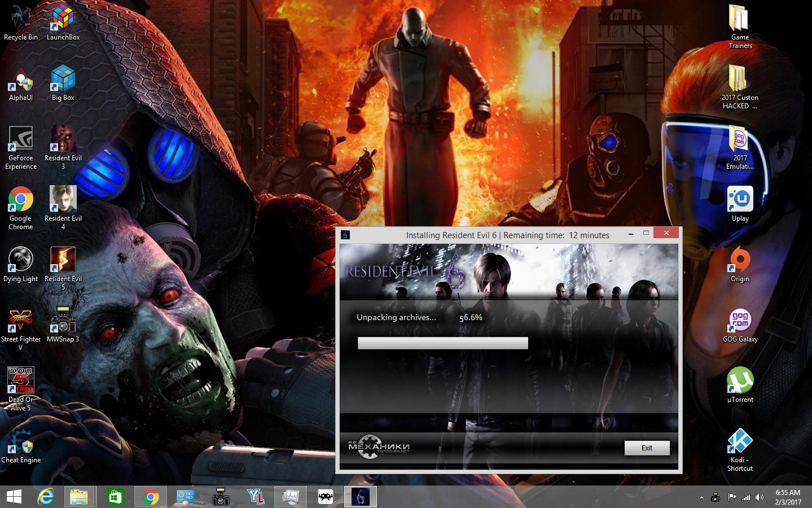Show hidden system tray icons
The image size is (812, 508).
click(701, 497)
